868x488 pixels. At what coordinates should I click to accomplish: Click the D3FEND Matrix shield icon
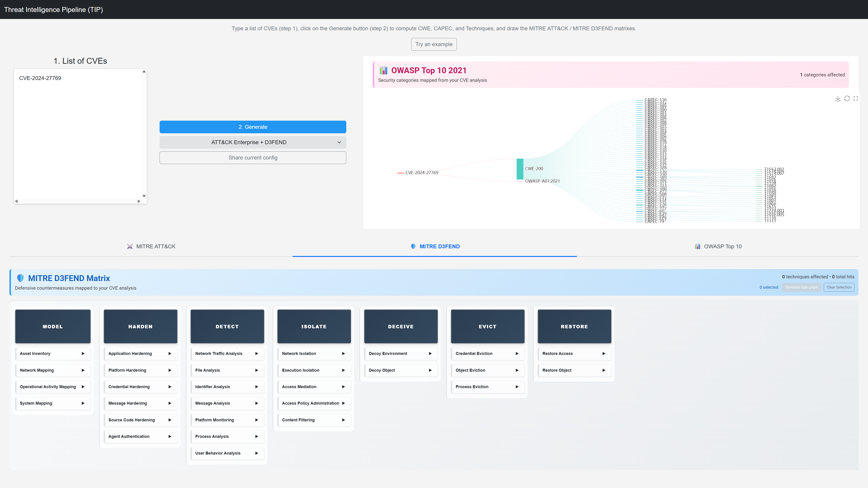pos(20,278)
